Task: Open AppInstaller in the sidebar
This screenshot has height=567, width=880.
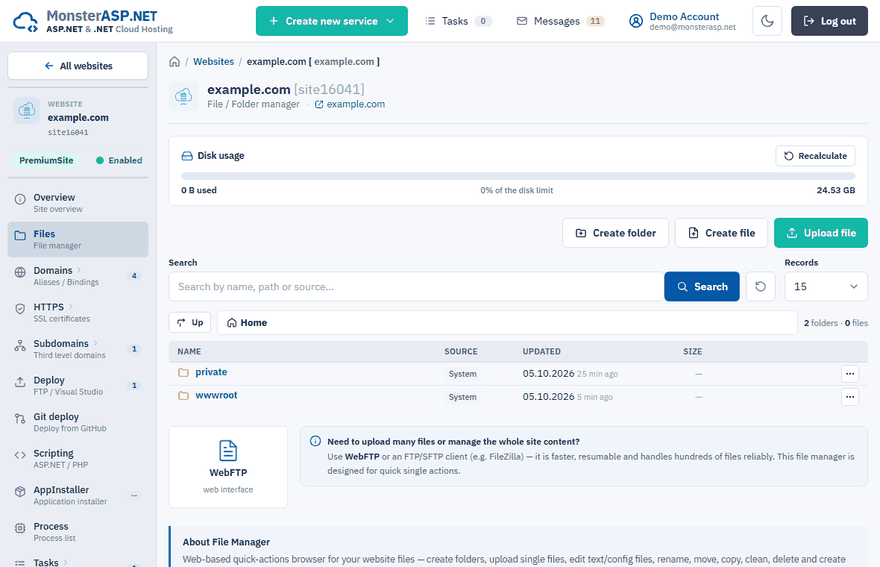Action: (x=78, y=495)
